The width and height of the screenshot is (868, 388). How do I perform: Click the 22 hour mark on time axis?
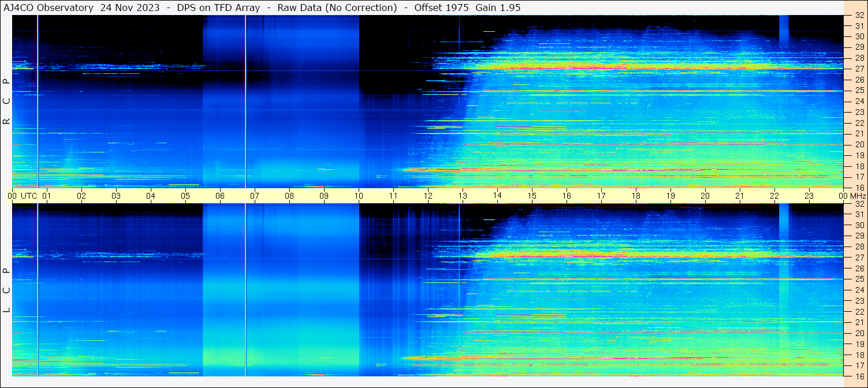[774, 196]
